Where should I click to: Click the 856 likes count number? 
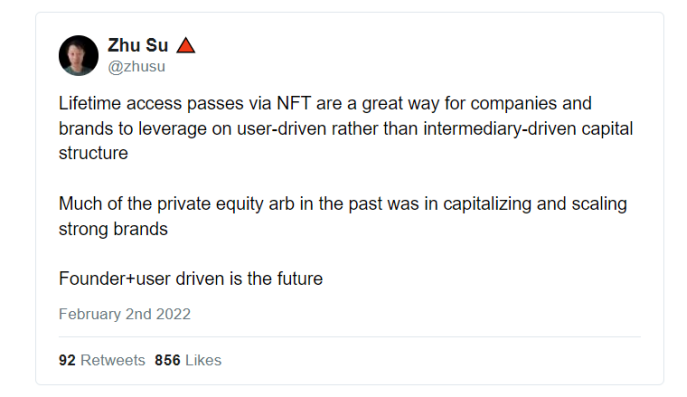[x=167, y=360]
